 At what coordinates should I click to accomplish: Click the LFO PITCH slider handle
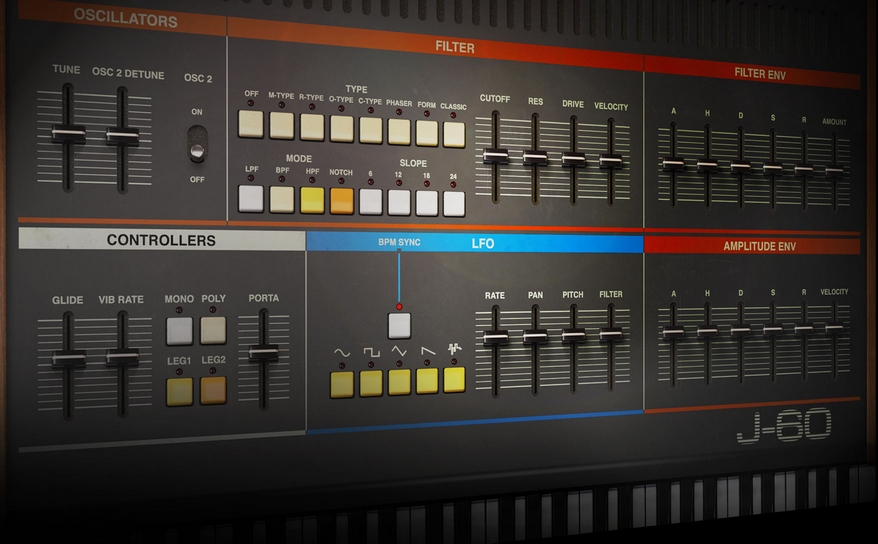573,335
